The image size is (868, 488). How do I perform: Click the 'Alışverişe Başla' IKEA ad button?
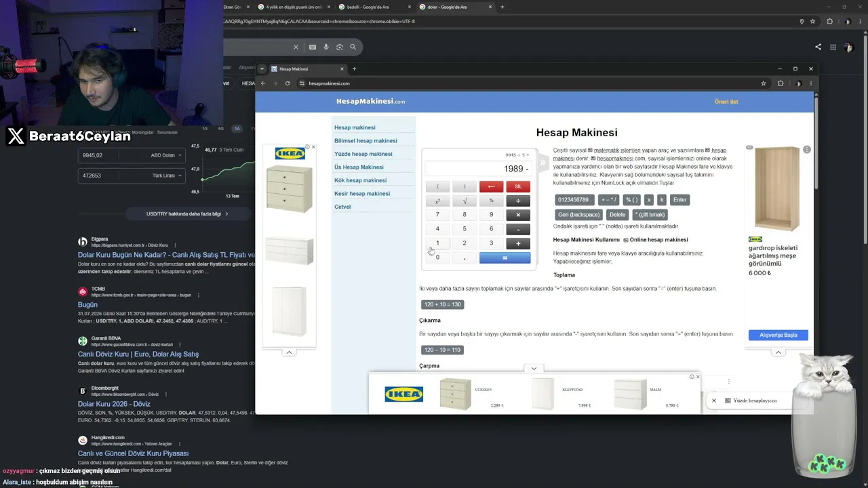tap(778, 335)
